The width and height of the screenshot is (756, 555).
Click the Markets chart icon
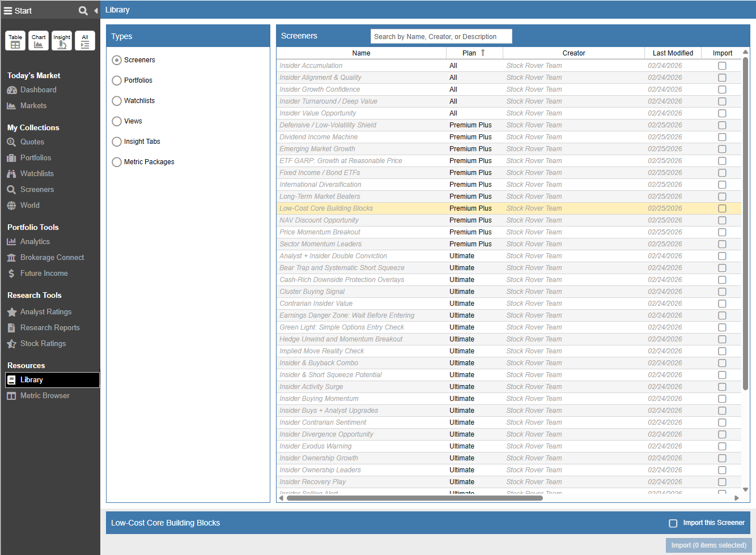coord(11,106)
